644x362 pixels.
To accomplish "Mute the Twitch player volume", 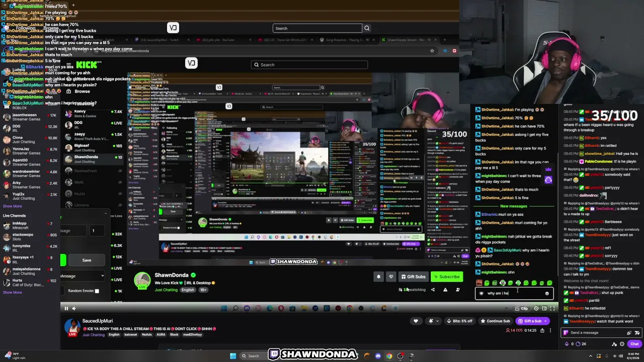I will (74, 308).
